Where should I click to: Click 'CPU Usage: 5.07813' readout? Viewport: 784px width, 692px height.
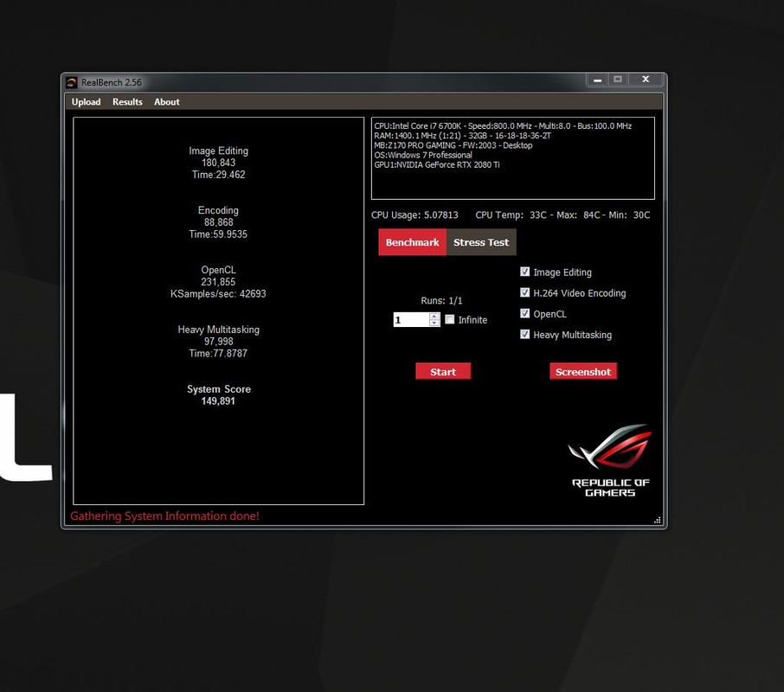tap(414, 215)
